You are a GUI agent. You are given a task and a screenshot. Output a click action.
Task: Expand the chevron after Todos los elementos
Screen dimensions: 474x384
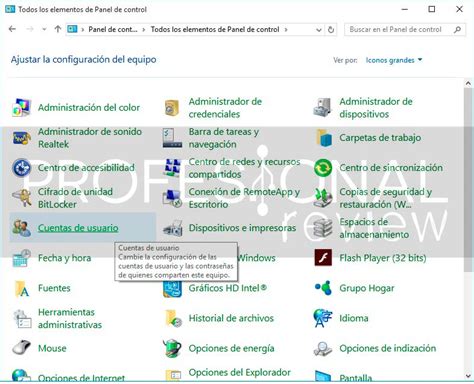point(286,30)
